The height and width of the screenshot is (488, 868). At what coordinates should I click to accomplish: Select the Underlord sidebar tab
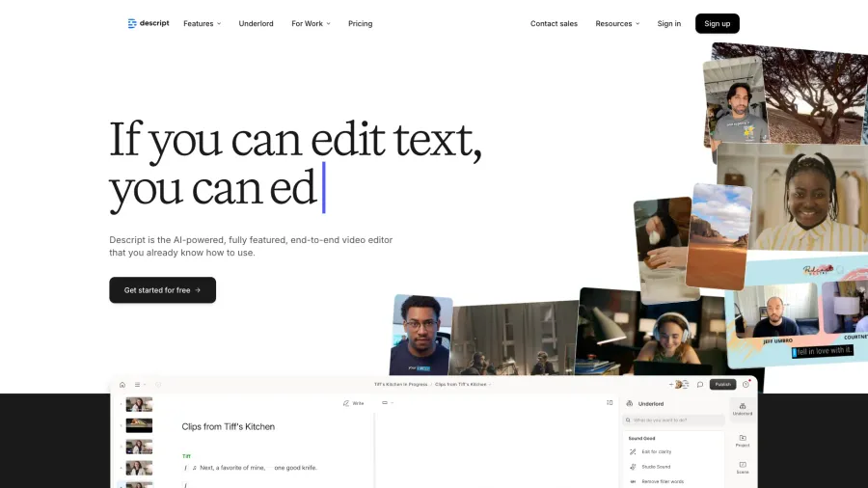[743, 410]
